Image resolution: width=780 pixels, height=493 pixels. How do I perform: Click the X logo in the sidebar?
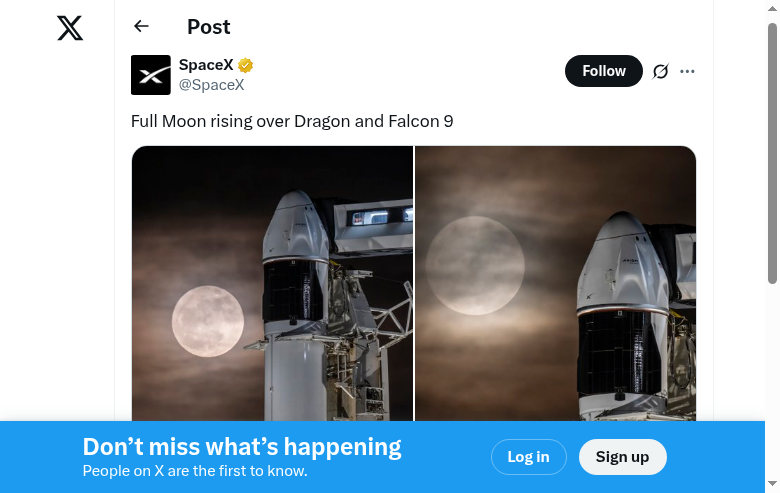(x=70, y=28)
